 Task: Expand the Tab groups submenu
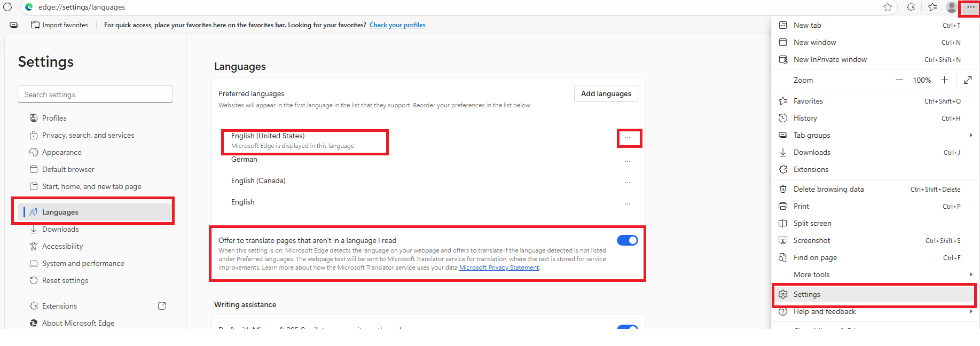tap(971, 135)
